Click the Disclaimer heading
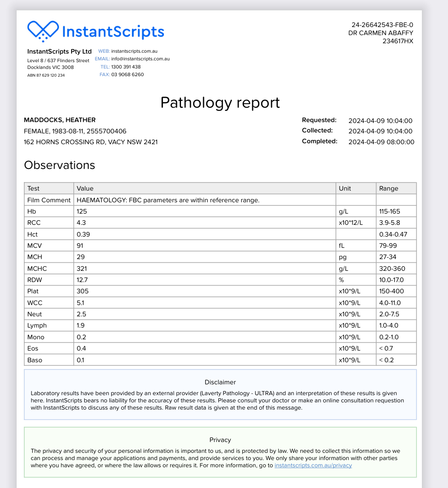Viewport: 448px width, 488px height. (220, 382)
